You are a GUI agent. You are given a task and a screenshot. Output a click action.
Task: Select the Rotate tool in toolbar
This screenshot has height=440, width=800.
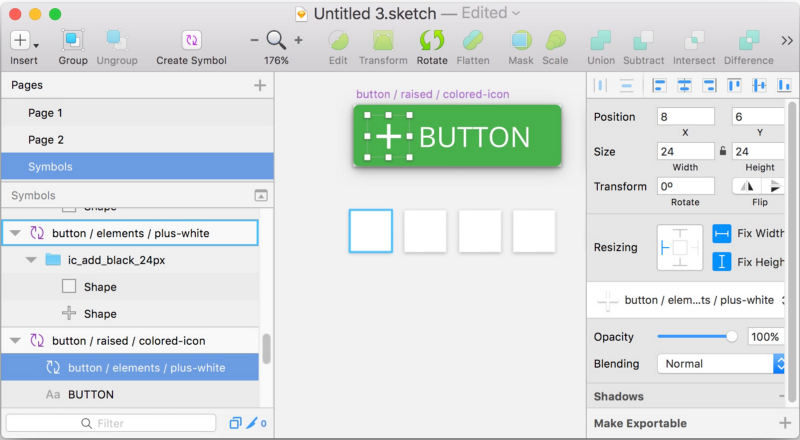pos(432,41)
